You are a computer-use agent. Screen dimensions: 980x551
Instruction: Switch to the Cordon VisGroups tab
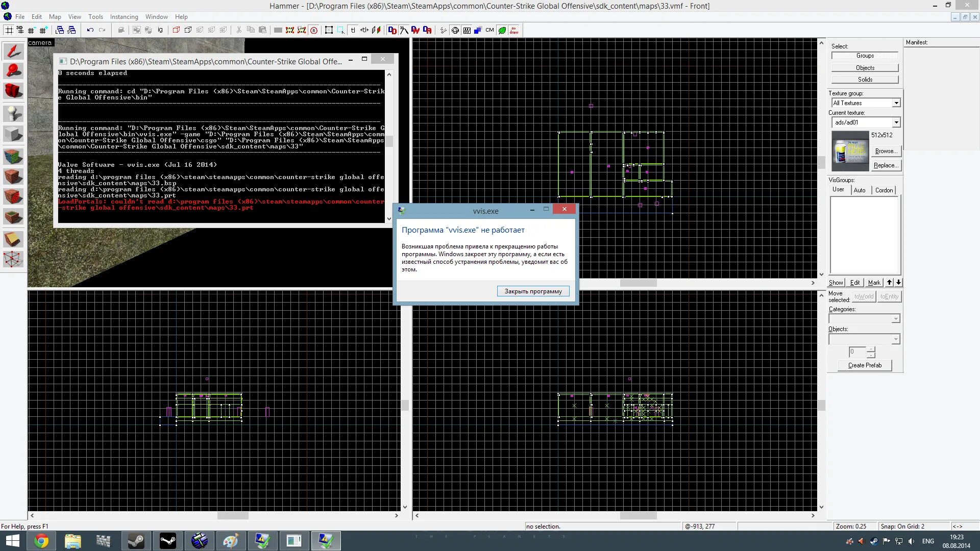click(x=884, y=190)
